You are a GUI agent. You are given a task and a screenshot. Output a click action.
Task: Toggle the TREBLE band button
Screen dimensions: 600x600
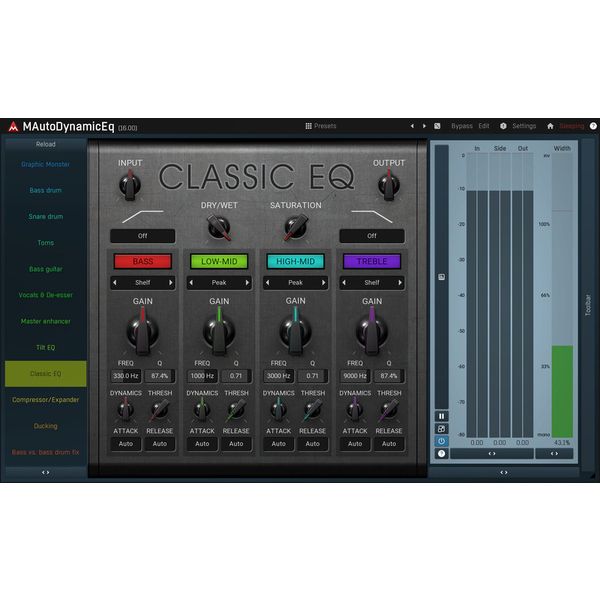coord(372,261)
